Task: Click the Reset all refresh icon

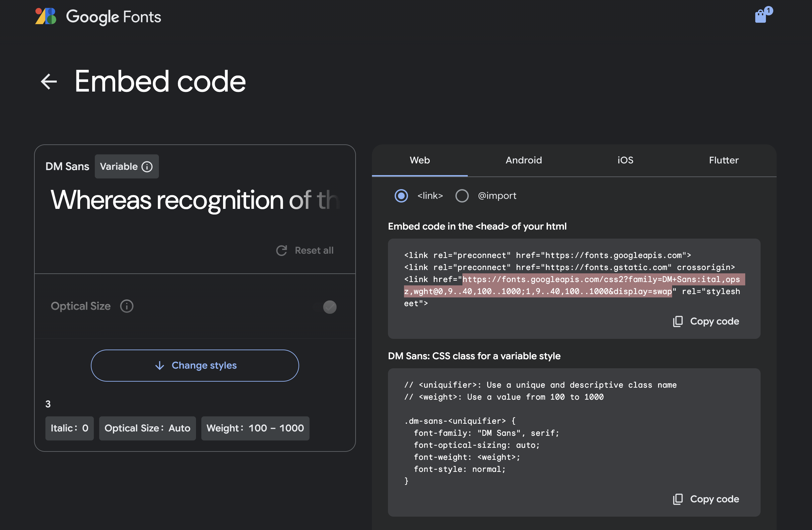Action: point(281,250)
